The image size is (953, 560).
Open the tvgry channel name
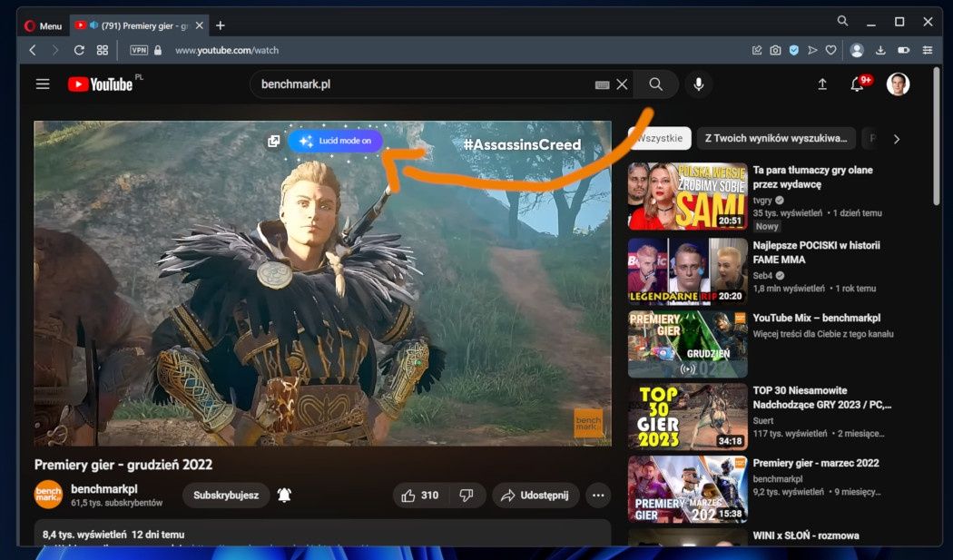point(762,200)
